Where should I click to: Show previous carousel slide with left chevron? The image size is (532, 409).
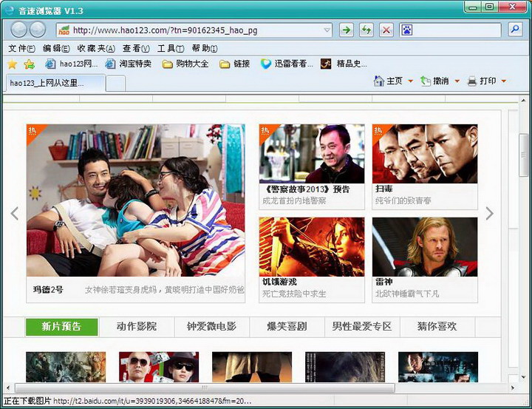[14, 213]
